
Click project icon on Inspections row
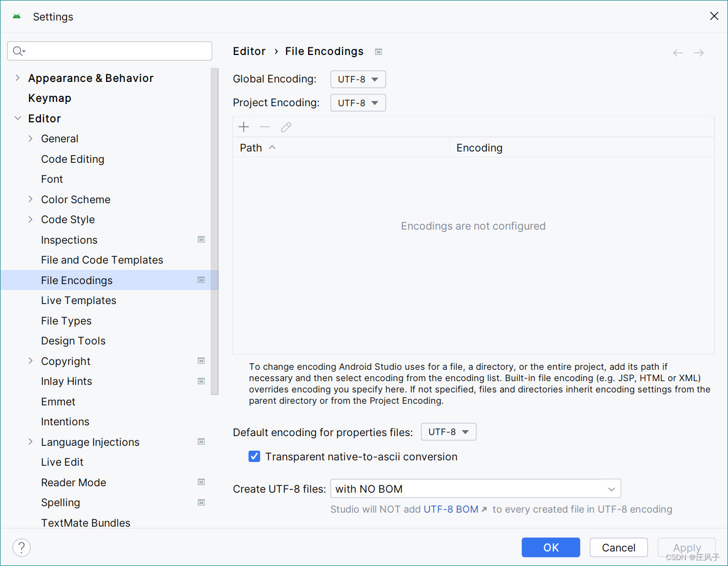202,239
